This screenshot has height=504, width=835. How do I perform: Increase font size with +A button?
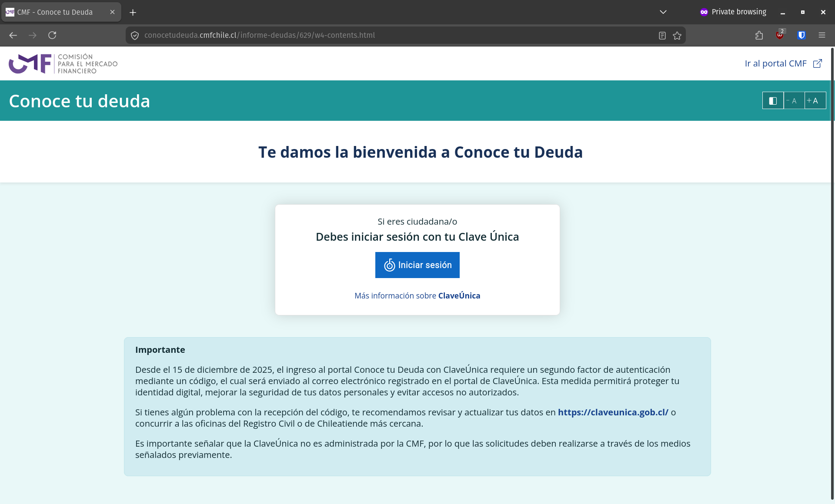815,101
